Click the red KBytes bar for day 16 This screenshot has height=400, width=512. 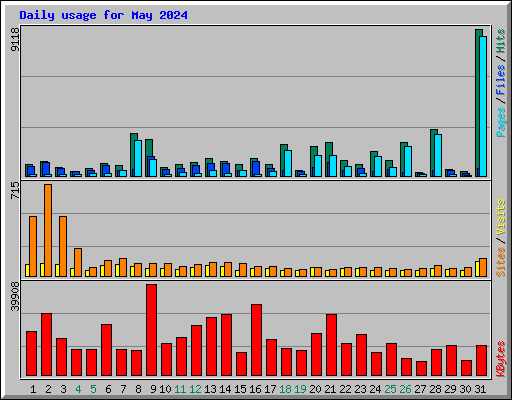pyautogui.click(x=256, y=340)
